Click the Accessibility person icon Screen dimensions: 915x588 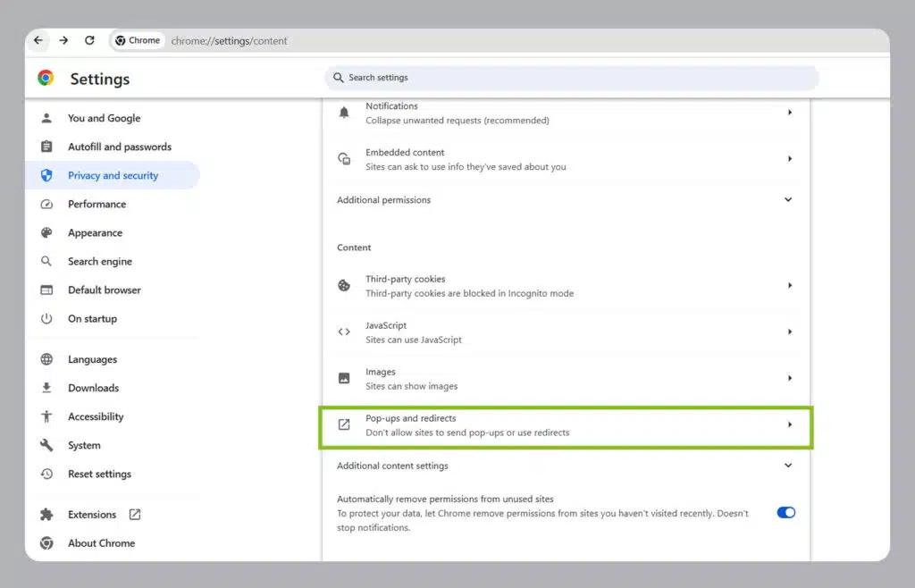pyautogui.click(x=46, y=416)
